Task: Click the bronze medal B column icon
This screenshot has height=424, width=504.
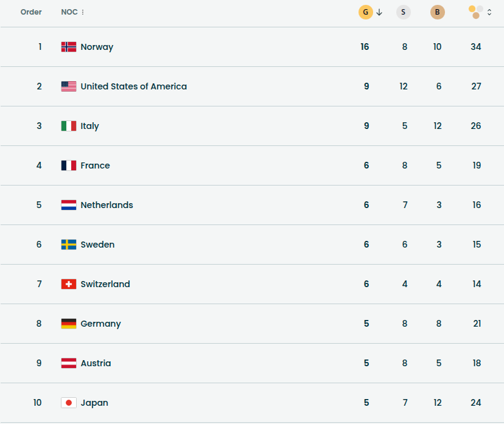Action: tap(437, 12)
